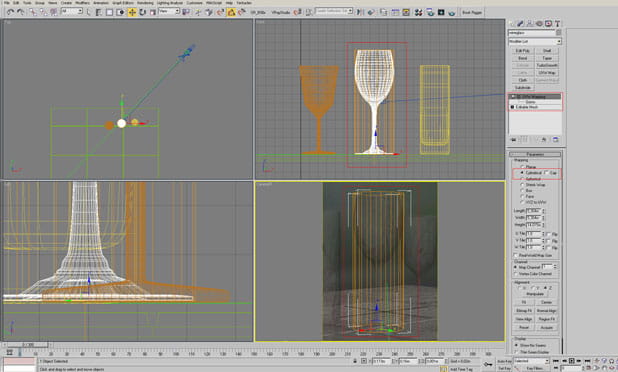Viewport: 618px width, 372px height.
Task: Click the Fit alignment button
Action: [523, 302]
